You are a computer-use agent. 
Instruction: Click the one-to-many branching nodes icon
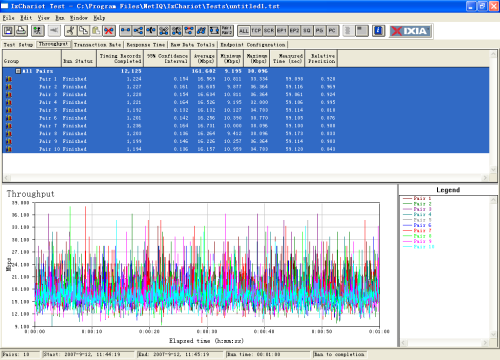coord(138,31)
